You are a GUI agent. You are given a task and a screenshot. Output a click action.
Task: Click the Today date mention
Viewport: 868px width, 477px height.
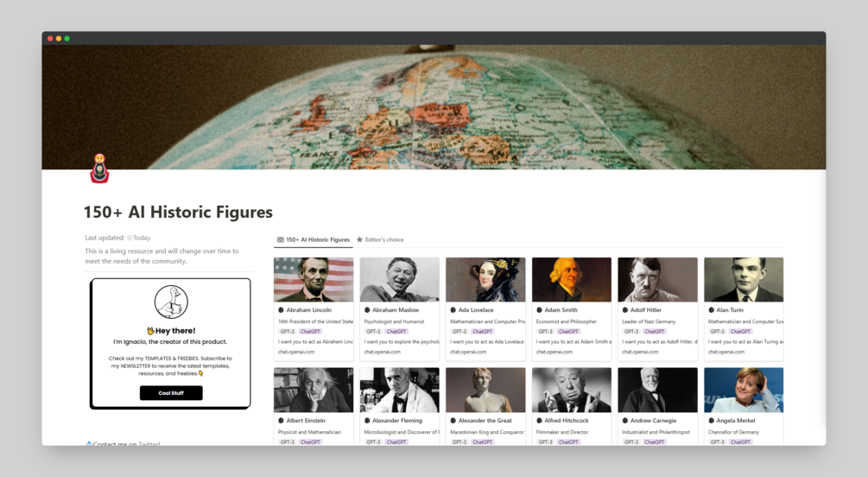coord(139,238)
